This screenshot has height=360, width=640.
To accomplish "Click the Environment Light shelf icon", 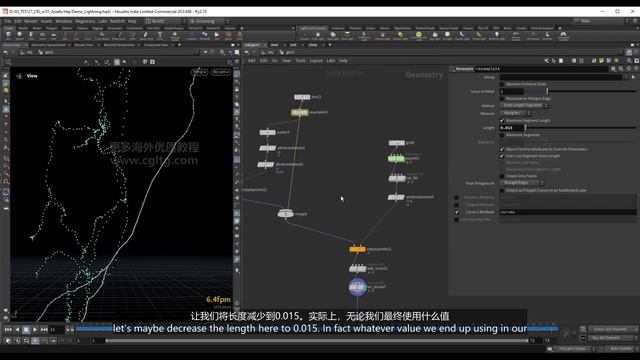I will pyautogui.click(x=418, y=36).
